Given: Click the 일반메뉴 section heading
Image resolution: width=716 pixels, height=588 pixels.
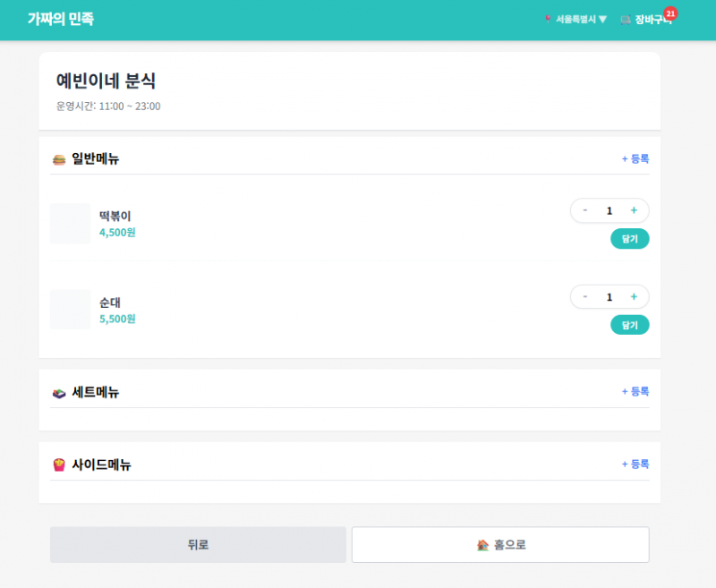Looking at the screenshot, I should click(x=96, y=159).
